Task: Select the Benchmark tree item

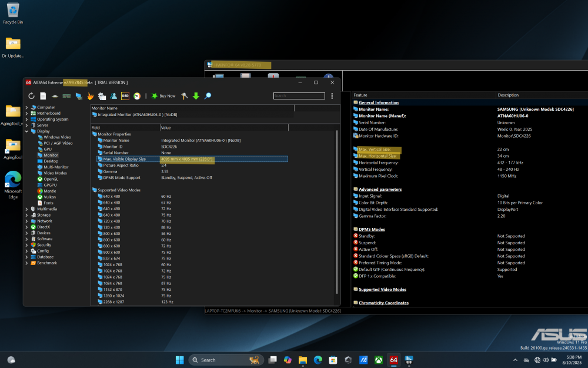Action: point(47,263)
